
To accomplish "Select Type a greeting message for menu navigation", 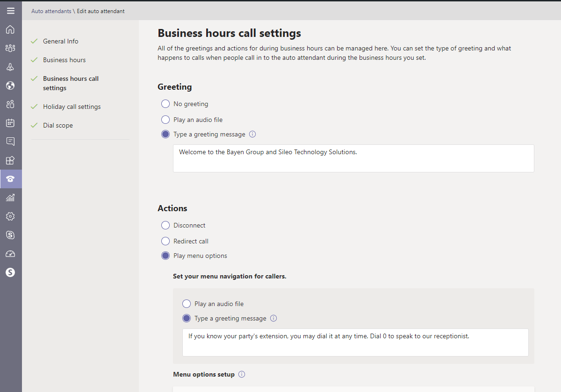I will [187, 318].
